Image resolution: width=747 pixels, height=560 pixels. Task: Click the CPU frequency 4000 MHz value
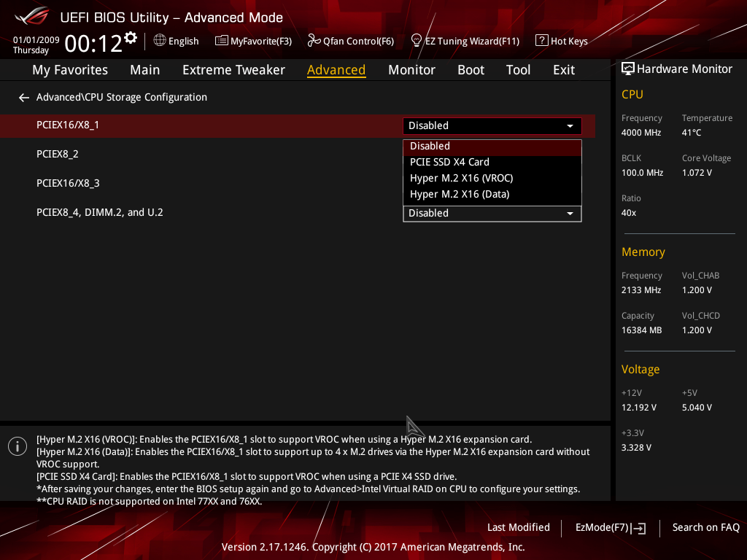pos(640,133)
